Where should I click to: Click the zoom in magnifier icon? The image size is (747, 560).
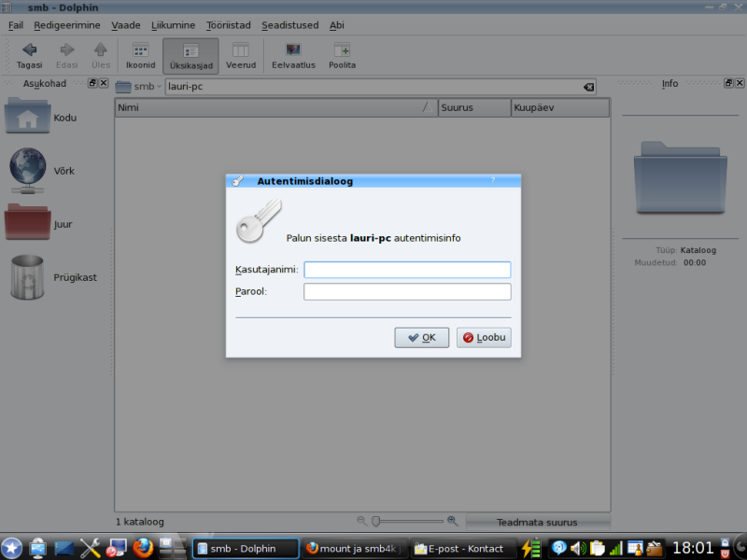click(453, 521)
